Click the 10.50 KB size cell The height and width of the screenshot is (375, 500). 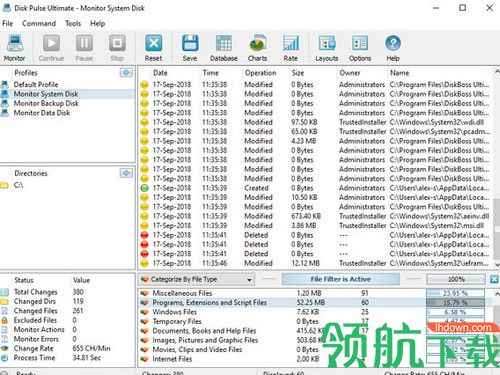[304, 197]
